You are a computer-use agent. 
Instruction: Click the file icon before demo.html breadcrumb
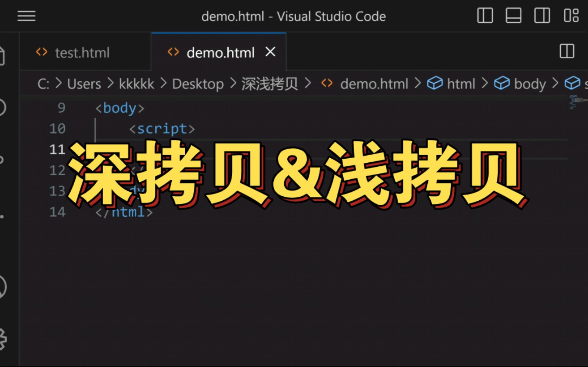327,84
